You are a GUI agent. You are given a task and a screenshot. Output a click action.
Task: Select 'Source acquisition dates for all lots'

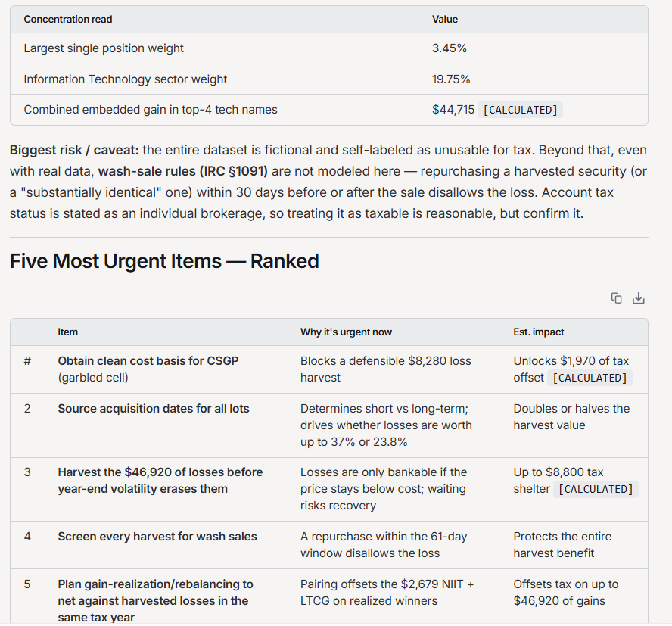click(x=154, y=409)
